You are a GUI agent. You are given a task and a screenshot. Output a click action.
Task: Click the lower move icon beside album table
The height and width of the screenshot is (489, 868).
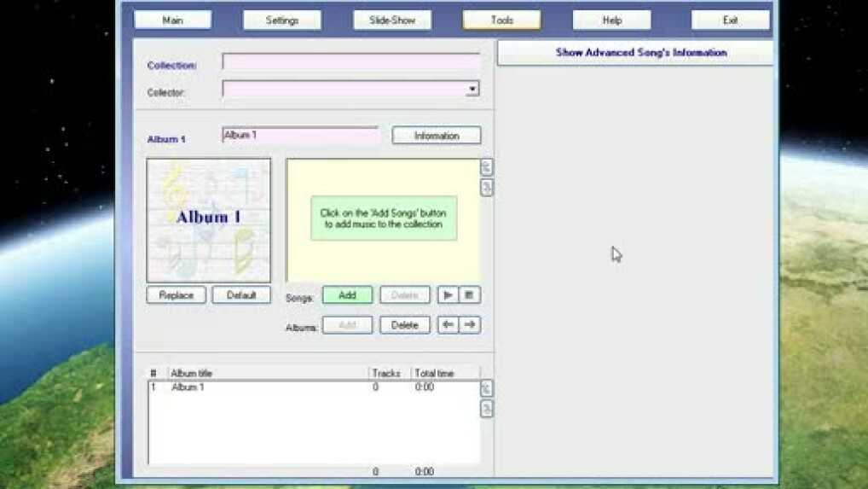pos(487,409)
